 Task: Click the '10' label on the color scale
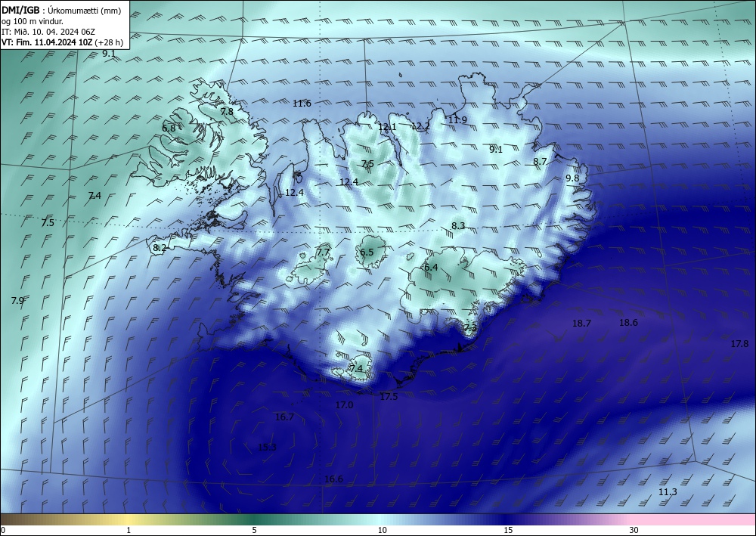383,530
